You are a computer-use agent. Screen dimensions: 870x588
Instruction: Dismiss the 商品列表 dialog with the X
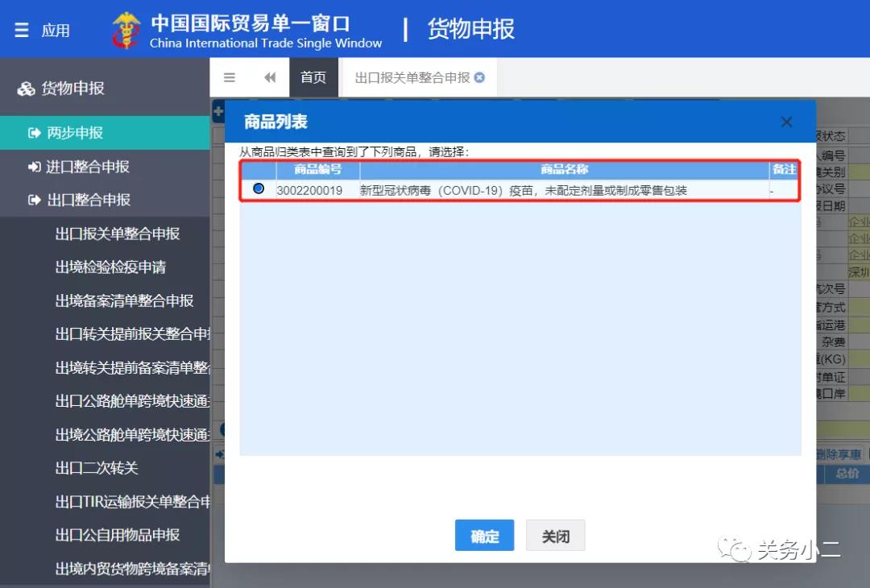(x=786, y=122)
